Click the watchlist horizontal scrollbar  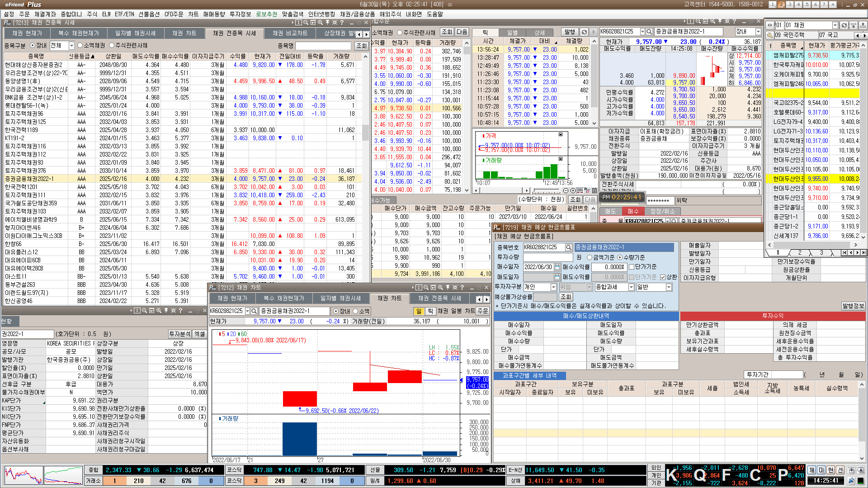(811, 245)
